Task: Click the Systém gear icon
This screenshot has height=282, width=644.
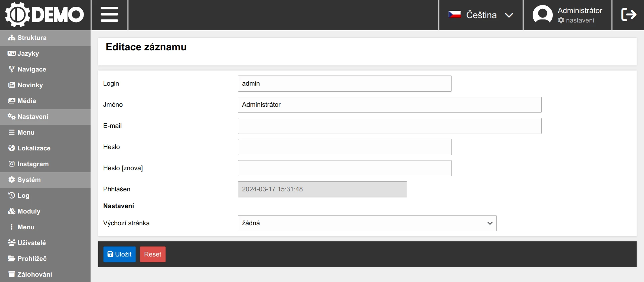Action: [12, 180]
